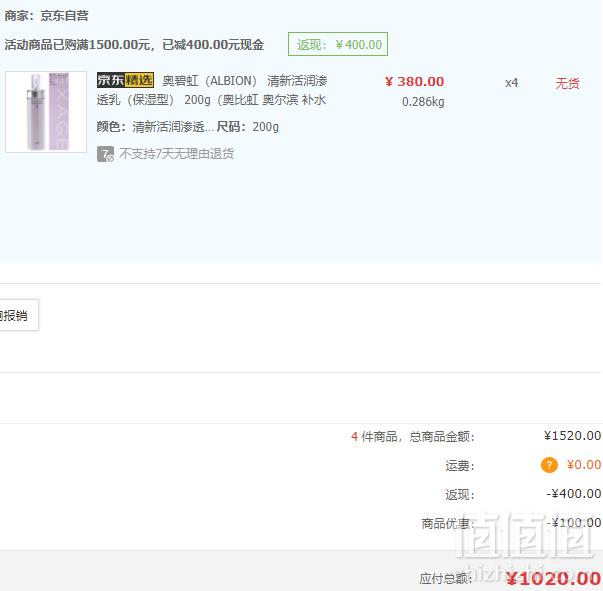Viewport: 603px width, 591px height.
Task: Select the total goods amount ¥1520.00
Action: [572, 436]
